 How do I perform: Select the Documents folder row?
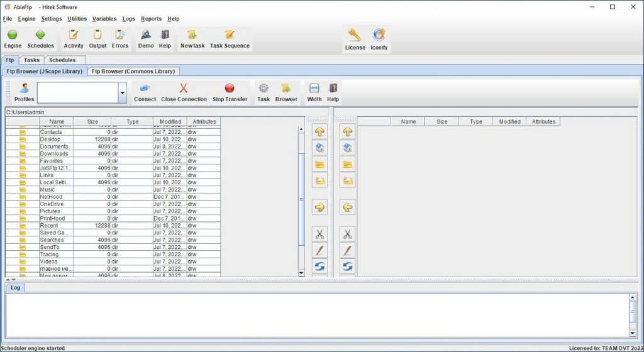tap(113, 146)
